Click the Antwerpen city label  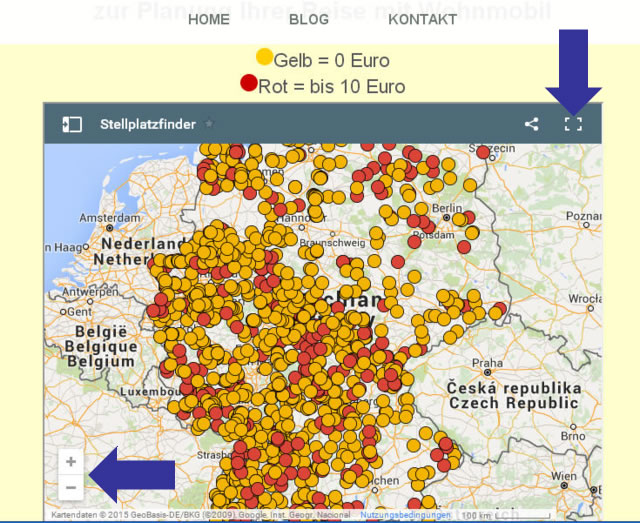(x=90, y=292)
